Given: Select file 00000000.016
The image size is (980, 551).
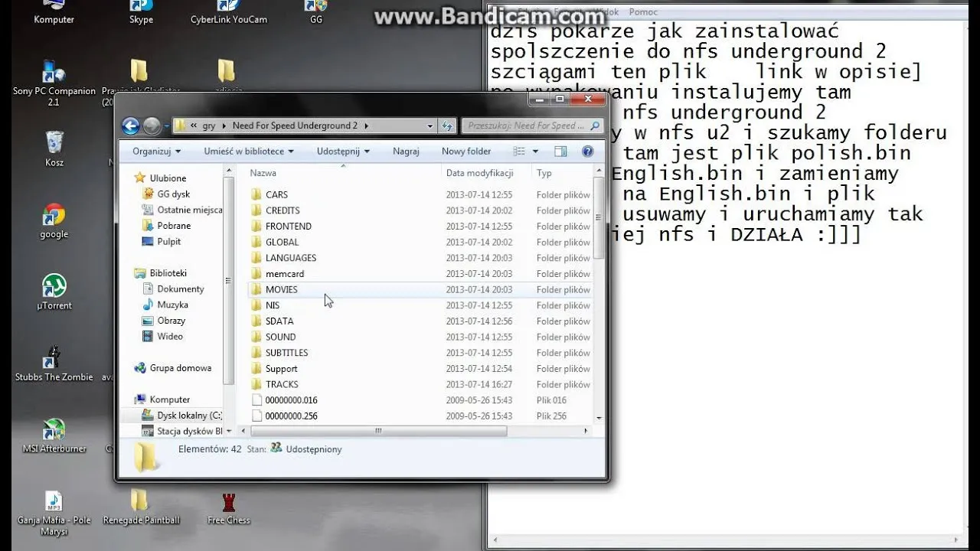Looking at the screenshot, I should tap(291, 400).
